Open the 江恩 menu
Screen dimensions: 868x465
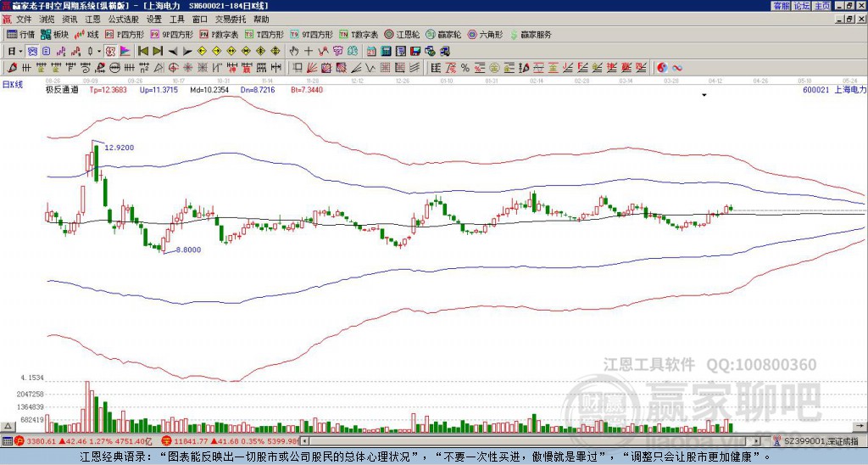92,20
